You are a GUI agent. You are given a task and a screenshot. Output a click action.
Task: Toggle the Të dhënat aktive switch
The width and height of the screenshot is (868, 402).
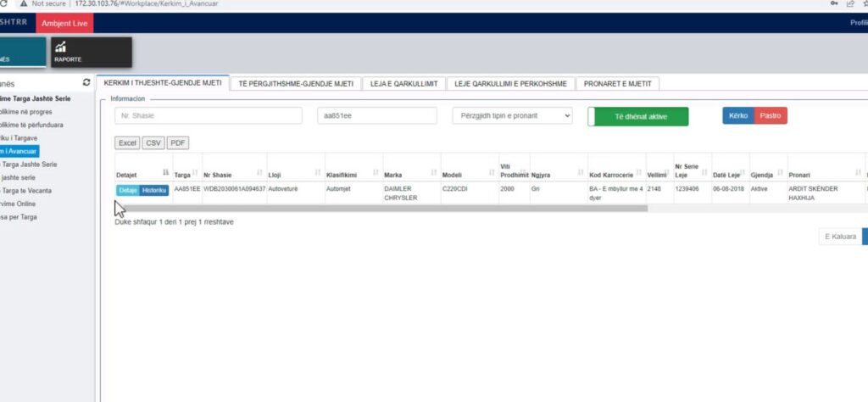[x=637, y=116]
